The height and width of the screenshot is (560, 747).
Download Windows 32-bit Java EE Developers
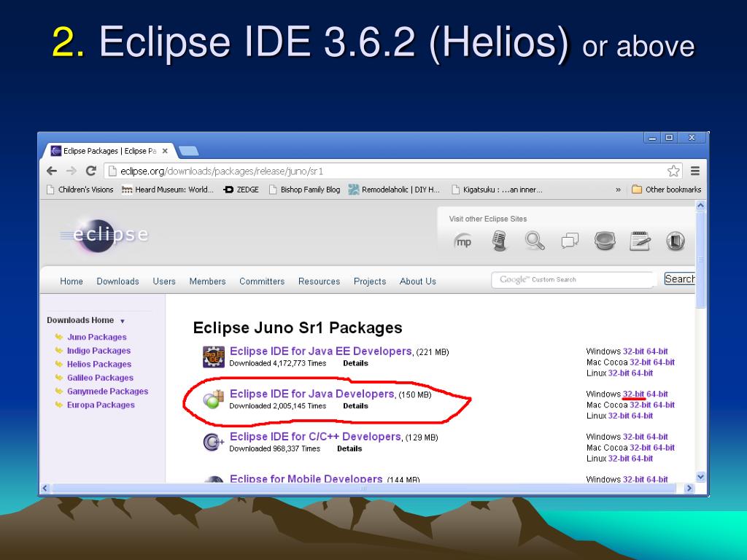pyautogui.click(x=634, y=351)
